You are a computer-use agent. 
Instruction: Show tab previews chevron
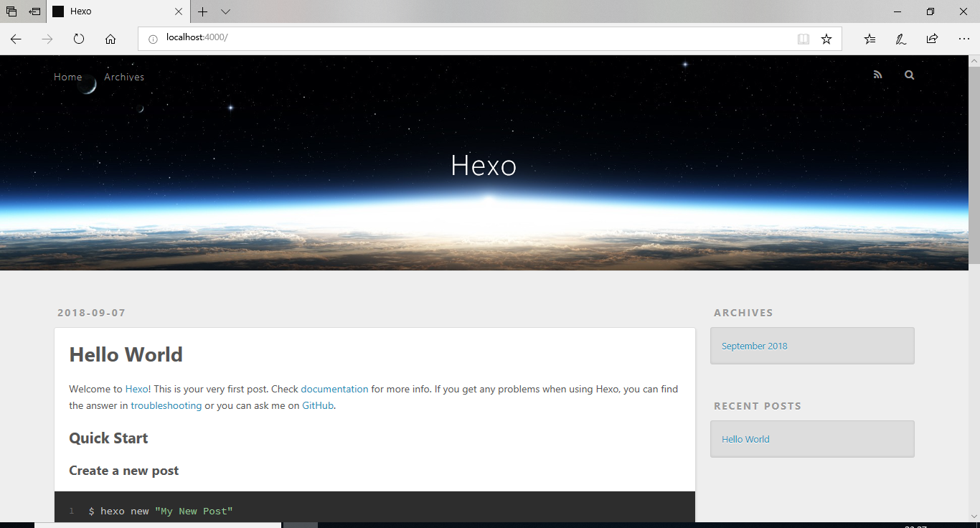click(x=225, y=11)
